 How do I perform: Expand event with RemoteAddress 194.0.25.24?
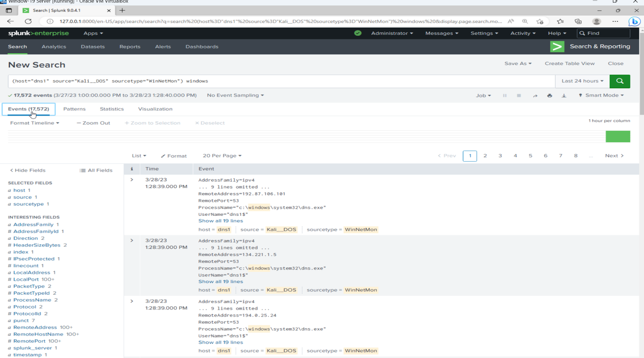[x=132, y=301]
